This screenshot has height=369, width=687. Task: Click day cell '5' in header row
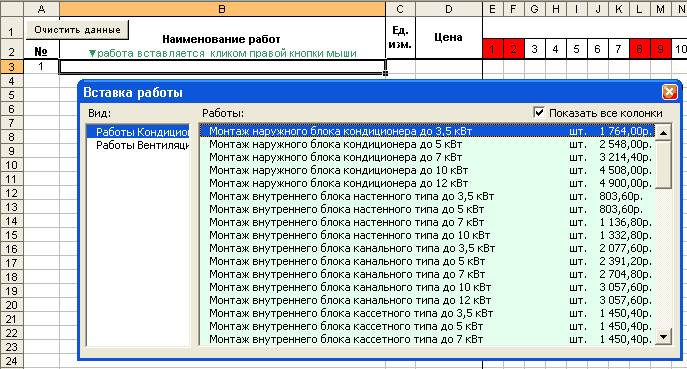(x=576, y=49)
